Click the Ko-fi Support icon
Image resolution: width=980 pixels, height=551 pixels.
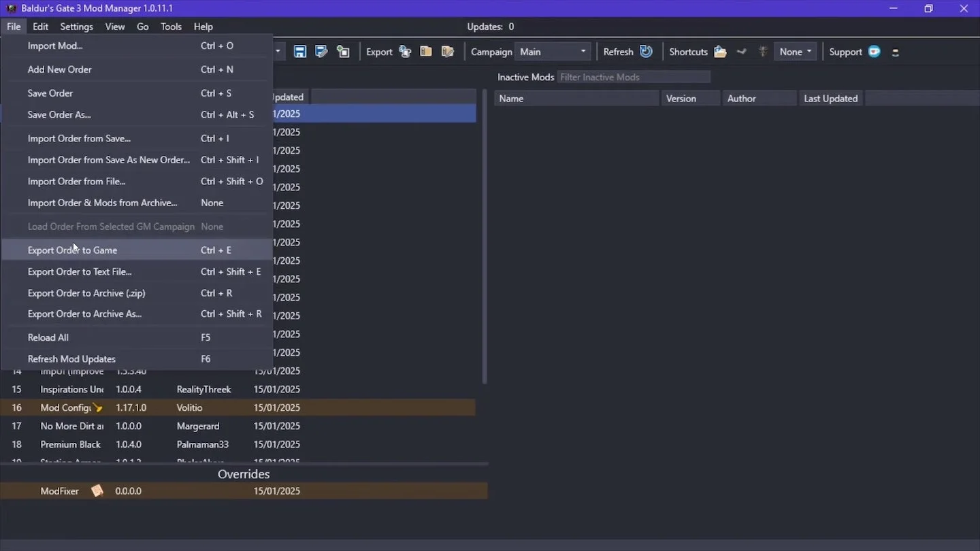[x=875, y=52]
